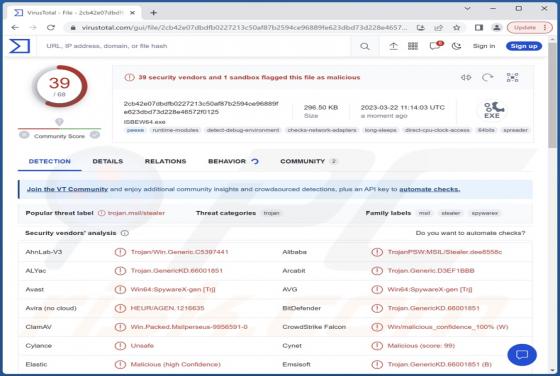Click the stealer family label
The image size is (560, 376).
(451, 213)
